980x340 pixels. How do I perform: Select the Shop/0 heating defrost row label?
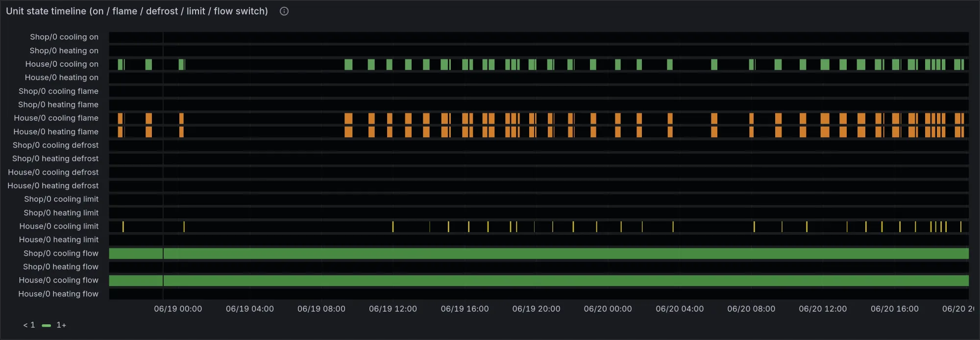55,158
